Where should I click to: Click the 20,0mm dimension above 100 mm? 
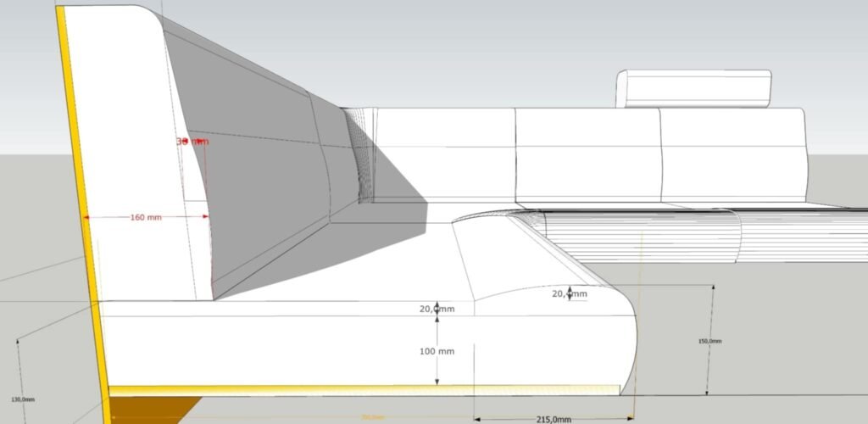pyautogui.click(x=437, y=309)
